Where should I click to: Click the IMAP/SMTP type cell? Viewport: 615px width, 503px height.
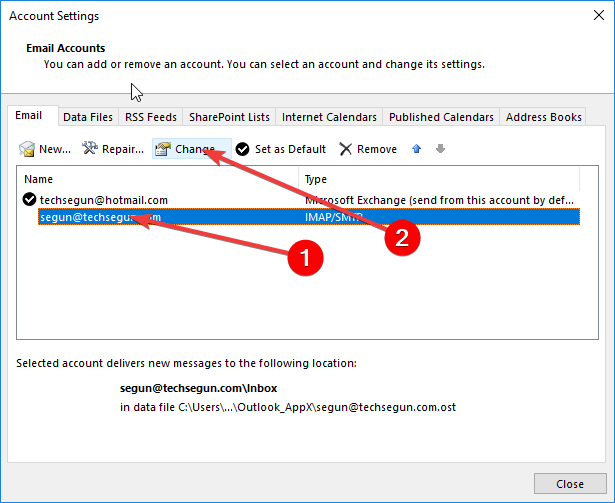[334, 217]
